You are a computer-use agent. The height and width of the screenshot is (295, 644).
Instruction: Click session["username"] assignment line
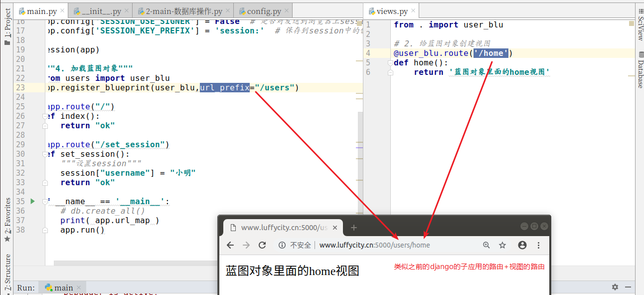(x=128, y=173)
